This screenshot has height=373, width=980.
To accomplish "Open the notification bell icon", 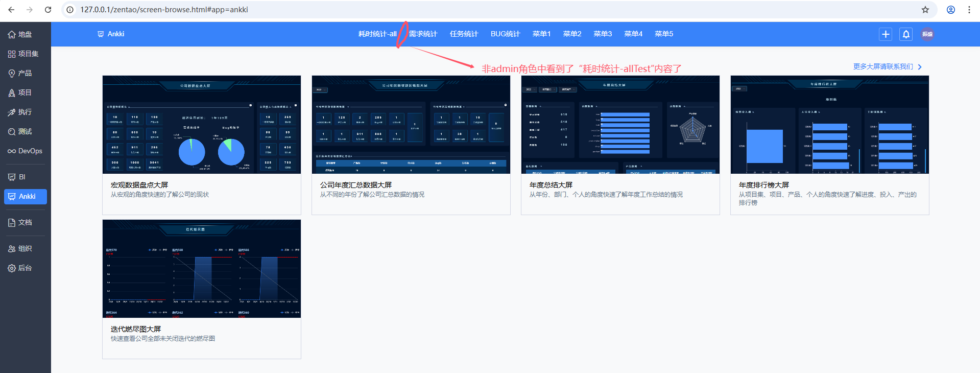I will 906,34.
